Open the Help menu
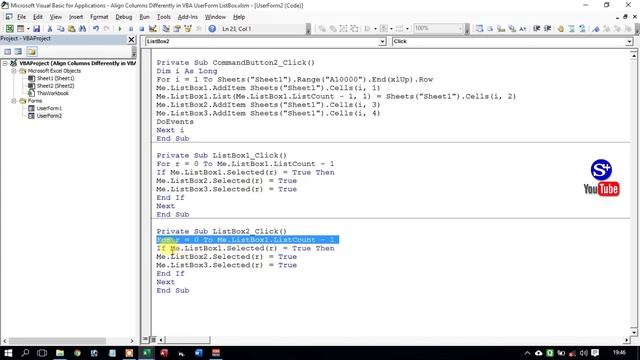Viewport: 640px width, 360px height. (x=239, y=17)
